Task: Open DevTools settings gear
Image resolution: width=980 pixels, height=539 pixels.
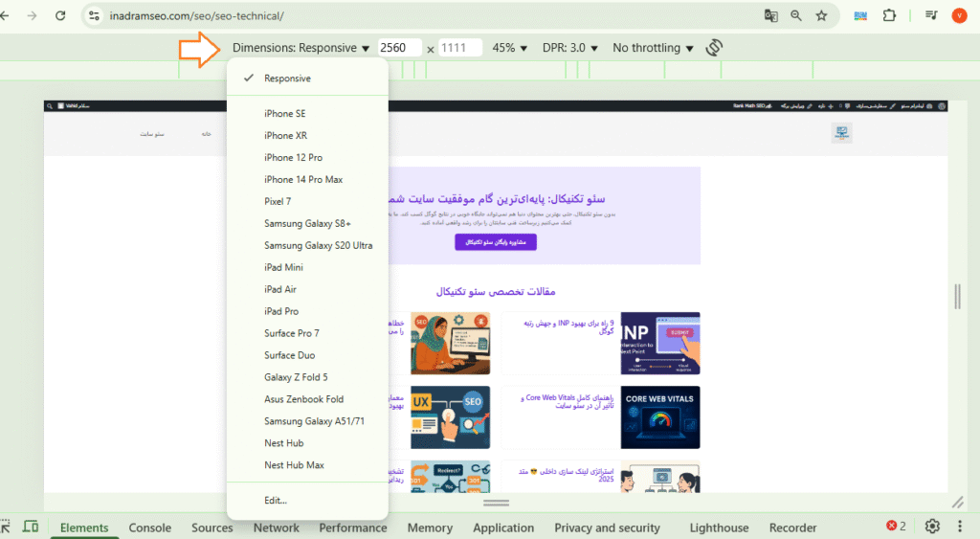Action: click(932, 527)
